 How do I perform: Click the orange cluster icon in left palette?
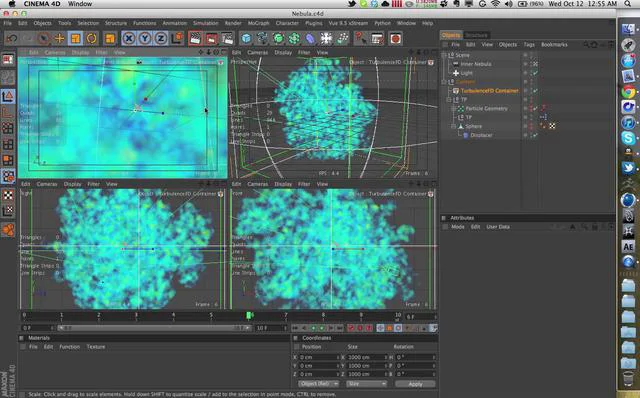click(x=8, y=229)
